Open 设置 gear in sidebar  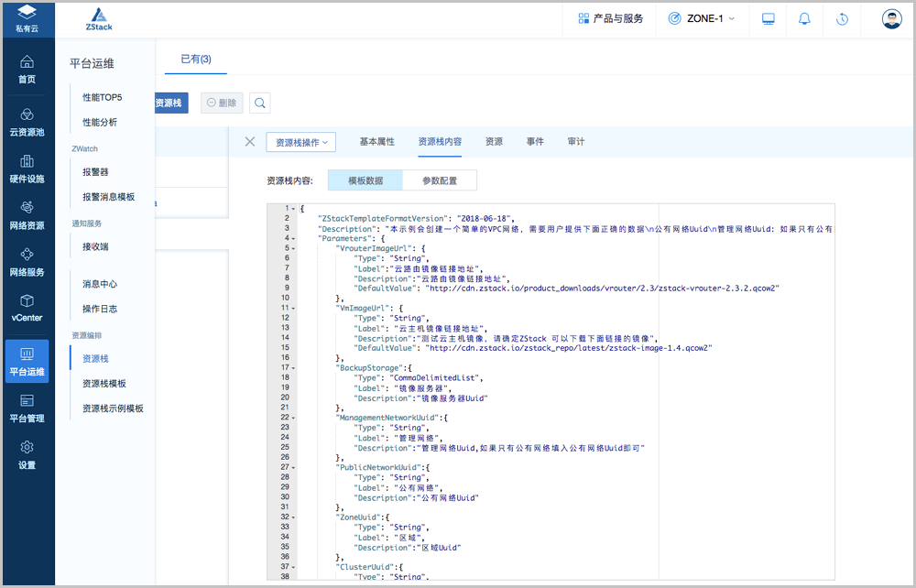pyautogui.click(x=27, y=455)
